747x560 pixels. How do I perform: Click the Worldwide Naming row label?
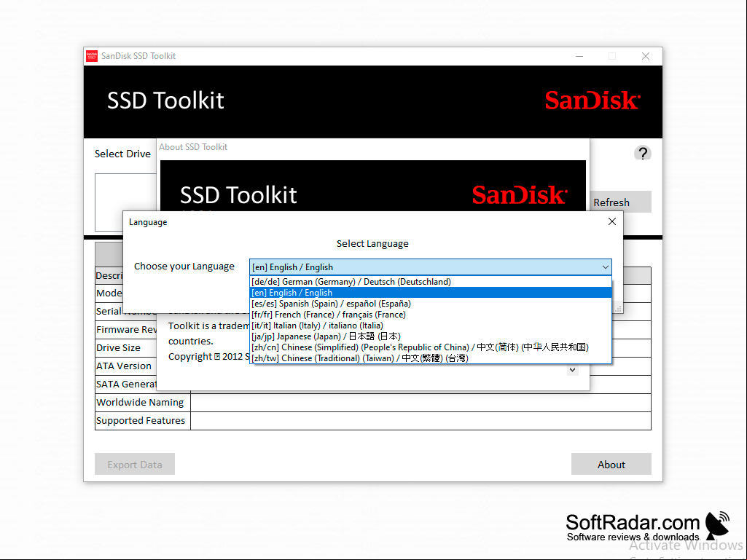(x=140, y=403)
